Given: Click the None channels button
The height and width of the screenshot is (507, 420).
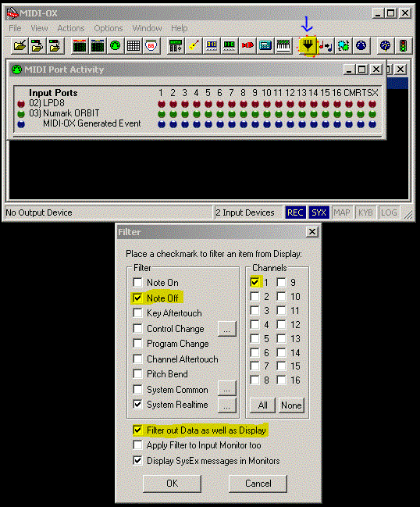Looking at the screenshot, I should coord(291,405).
